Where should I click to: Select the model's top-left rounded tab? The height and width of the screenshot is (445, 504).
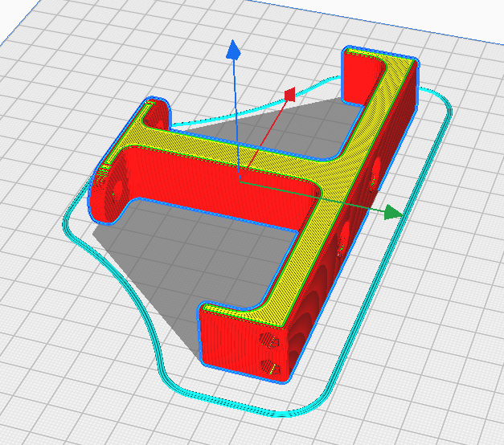click(156, 112)
